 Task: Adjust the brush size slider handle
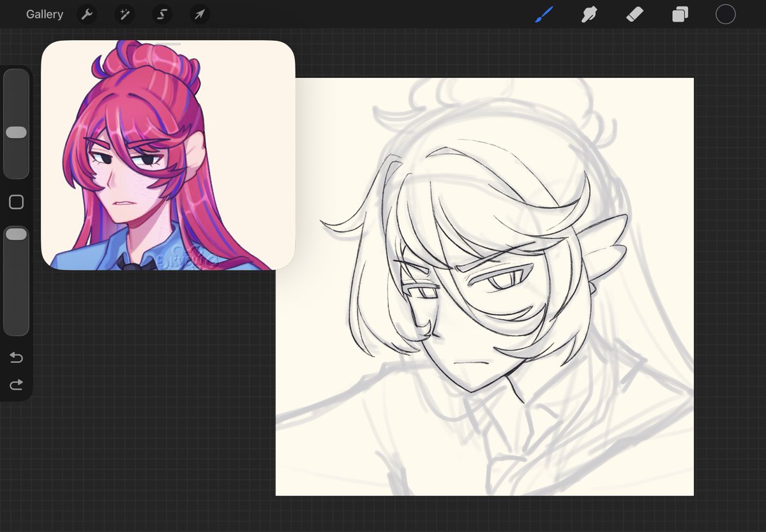[16, 133]
